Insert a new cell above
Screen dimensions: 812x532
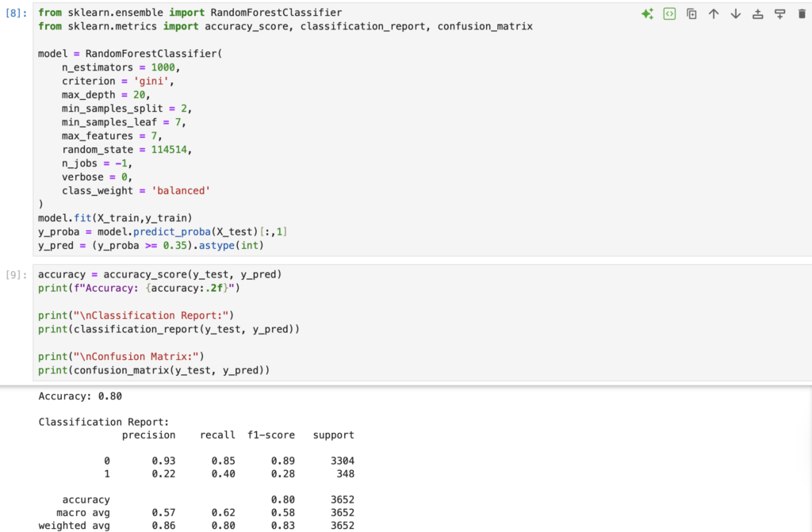(757, 14)
